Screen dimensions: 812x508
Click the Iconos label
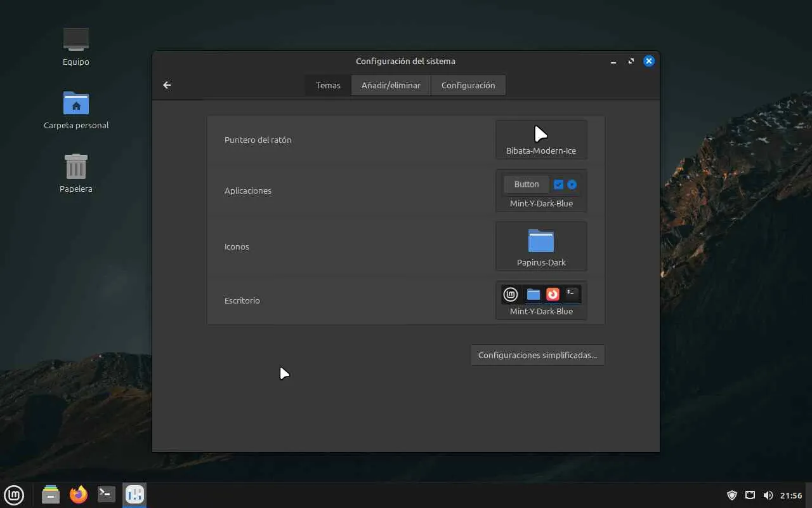[237, 246]
